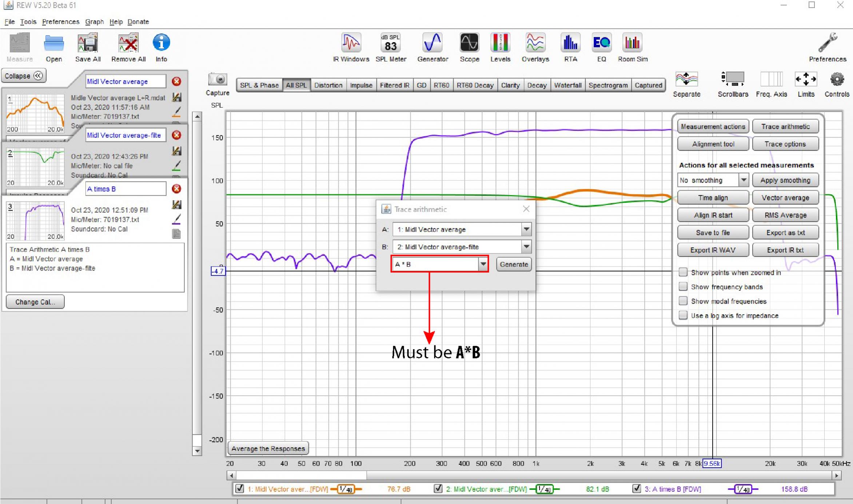This screenshot has width=853, height=504.
Task: Switch to the Impulse tab
Action: [x=361, y=85]
